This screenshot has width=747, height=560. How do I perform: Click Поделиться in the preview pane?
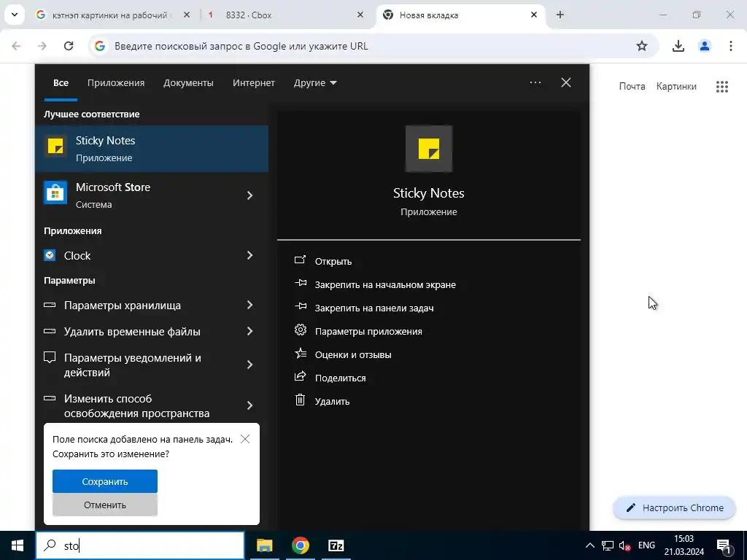click(330, 378)
